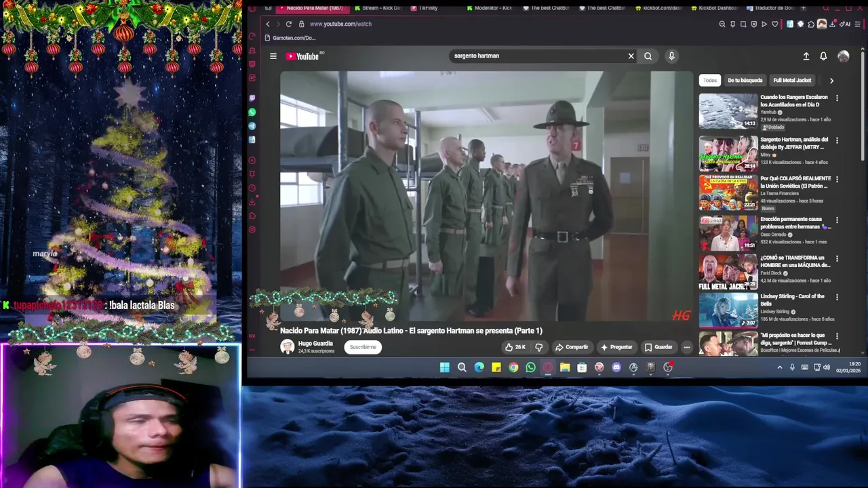Like the video with 26 K button
Screen dimensions: 868x488
[x=515, y=347]
